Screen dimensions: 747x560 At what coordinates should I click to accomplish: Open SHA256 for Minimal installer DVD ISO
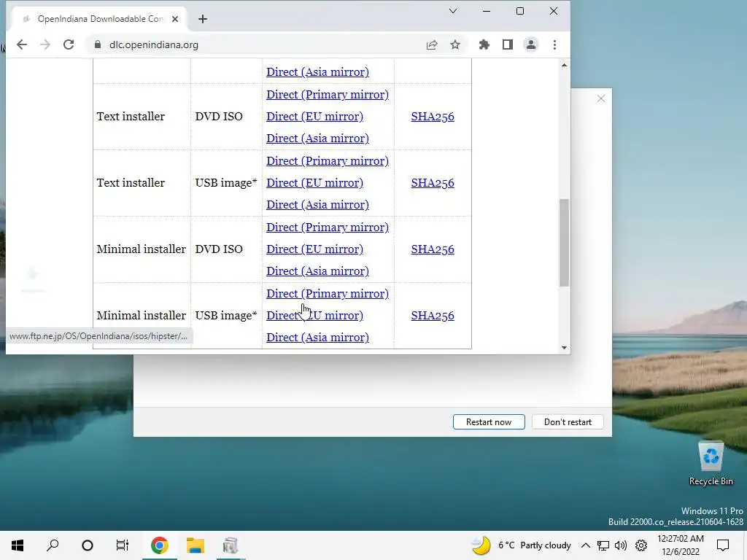pos(433,249)
